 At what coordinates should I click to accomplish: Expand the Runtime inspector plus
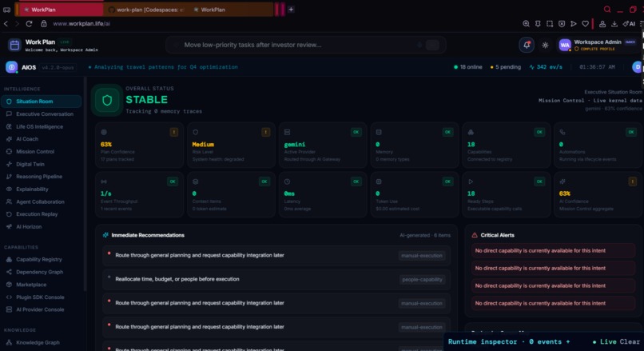(568, 341)
